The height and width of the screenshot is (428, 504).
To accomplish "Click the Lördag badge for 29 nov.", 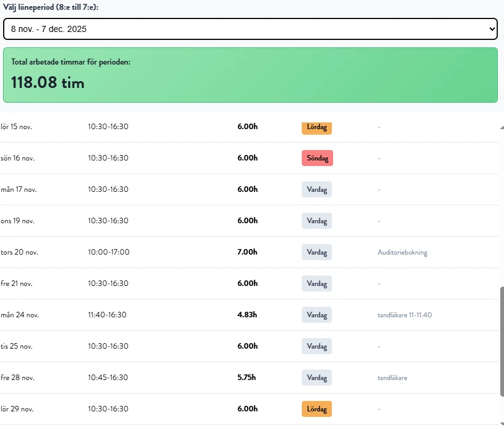I will click(317, 409).
